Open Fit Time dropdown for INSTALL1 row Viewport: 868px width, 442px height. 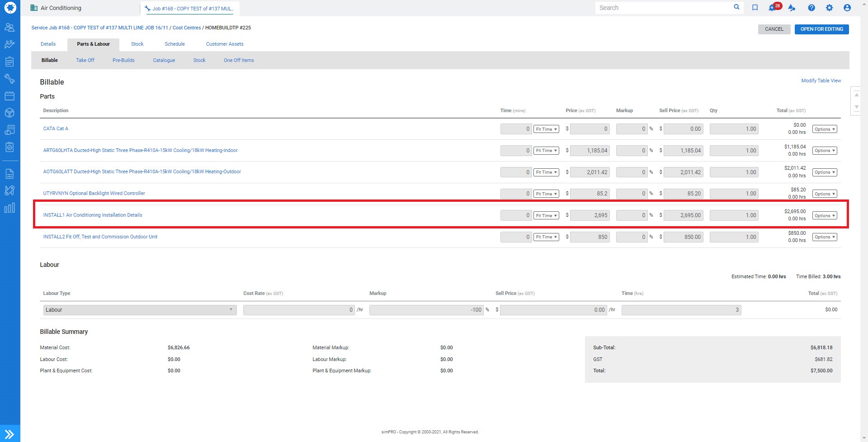[x=546, y=215]
